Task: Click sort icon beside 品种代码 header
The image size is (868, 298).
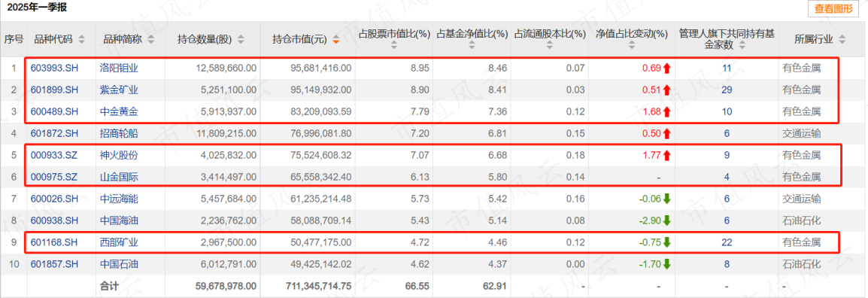Action: tap(82, 39)
